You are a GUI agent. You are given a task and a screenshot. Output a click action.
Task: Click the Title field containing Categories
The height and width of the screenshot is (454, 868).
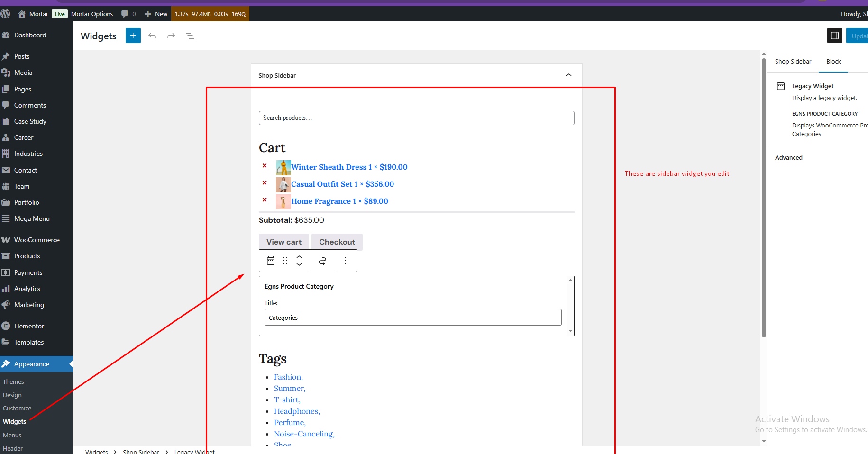[413, 318]
